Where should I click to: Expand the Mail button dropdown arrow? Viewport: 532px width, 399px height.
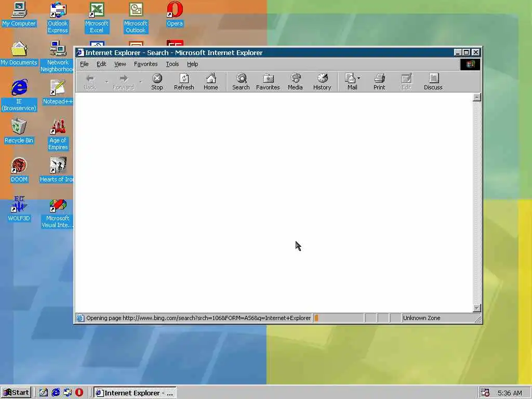[x=359, y=78]
